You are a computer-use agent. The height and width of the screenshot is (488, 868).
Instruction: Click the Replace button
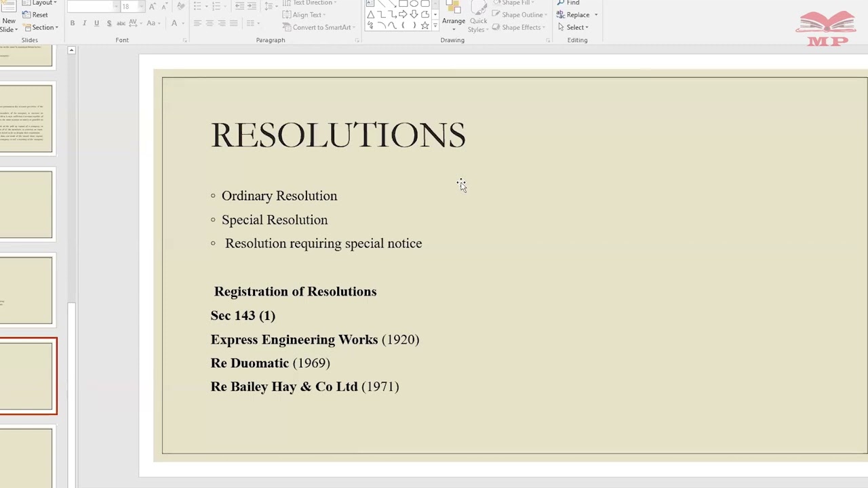[x=573, y=15]
